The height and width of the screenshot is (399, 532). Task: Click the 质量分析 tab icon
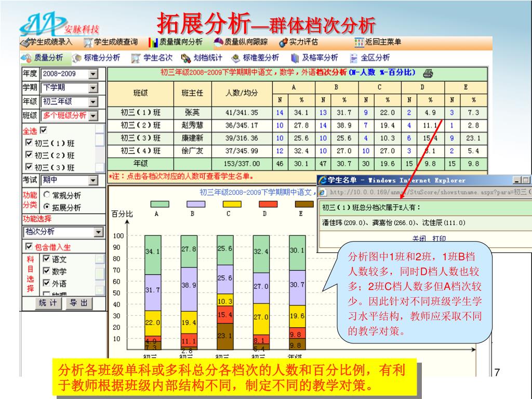(x=26, y=58)
